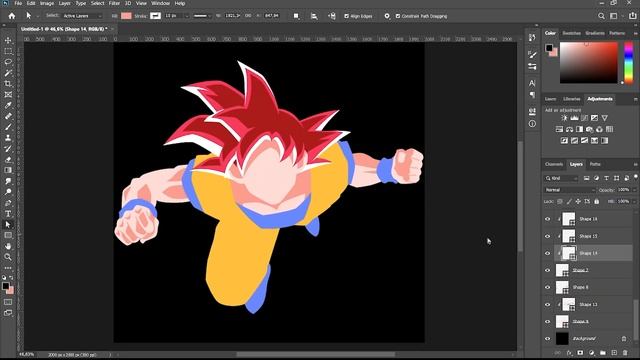Viewport: 640px width, 360px height.
Task: Select the Healing Brush tool
Action: [8, 116]
